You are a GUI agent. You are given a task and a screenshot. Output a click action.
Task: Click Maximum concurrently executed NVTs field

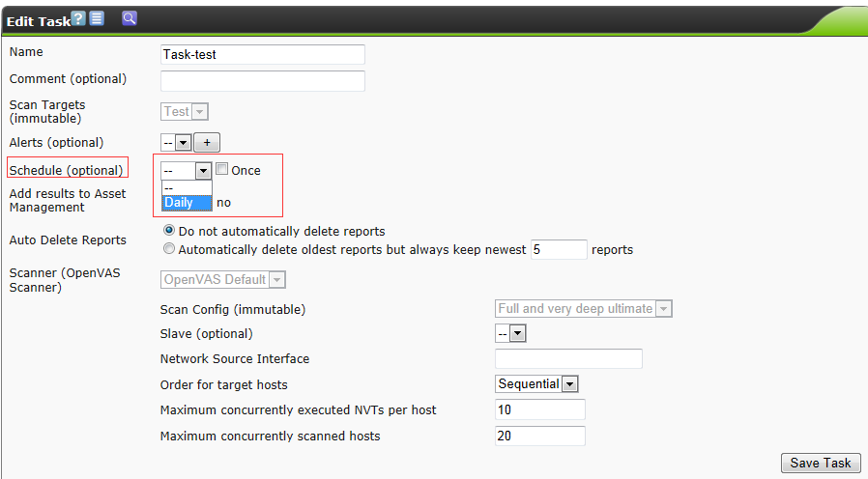(x=539, y=410)
